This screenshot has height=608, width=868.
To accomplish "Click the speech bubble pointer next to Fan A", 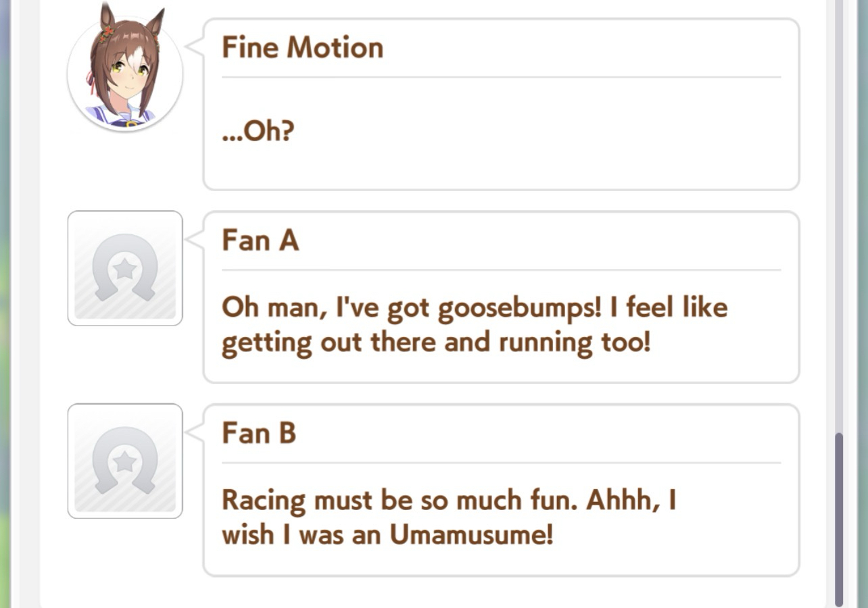I will (x=195, y=238).
